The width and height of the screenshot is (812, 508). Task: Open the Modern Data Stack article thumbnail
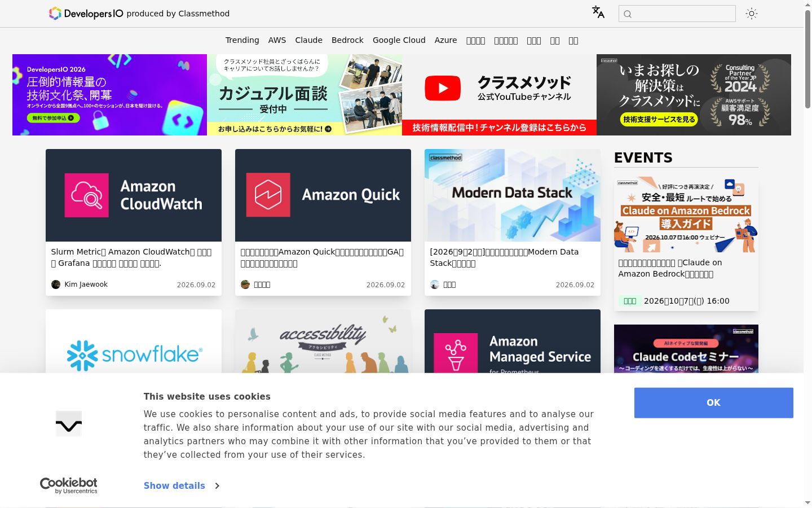[513, 195]
